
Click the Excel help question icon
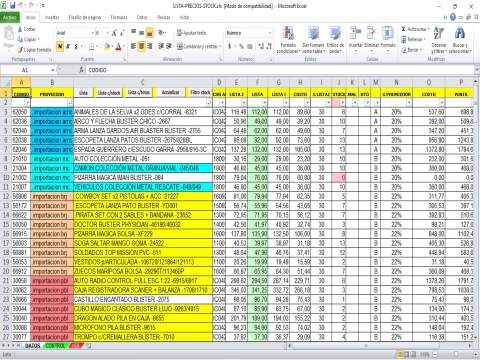453,17
